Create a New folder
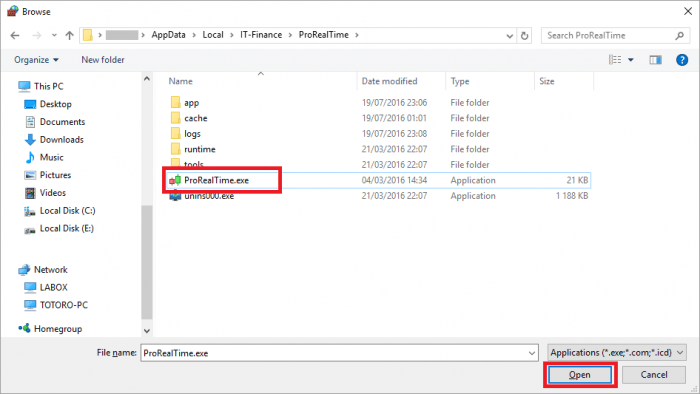 103,60
